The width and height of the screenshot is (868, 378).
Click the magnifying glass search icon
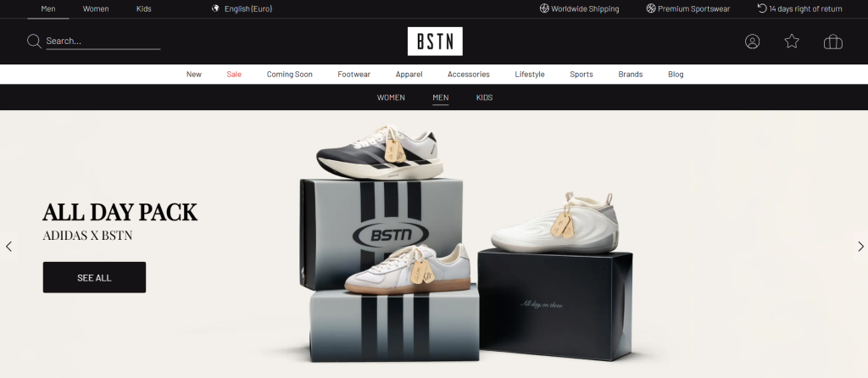(x=34, y=42)
